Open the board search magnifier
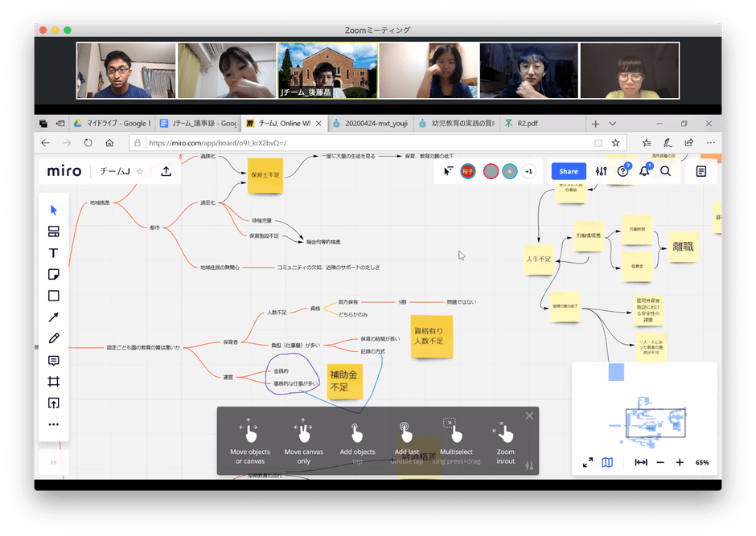The width and height of the screenshot is (756, 536). tap(665, 171)
